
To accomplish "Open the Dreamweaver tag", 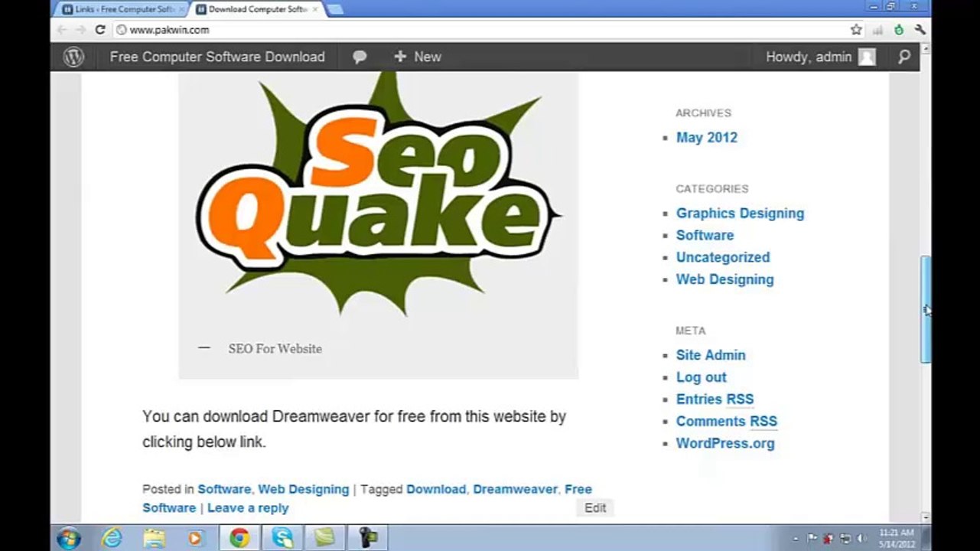I will coord(515,489).
